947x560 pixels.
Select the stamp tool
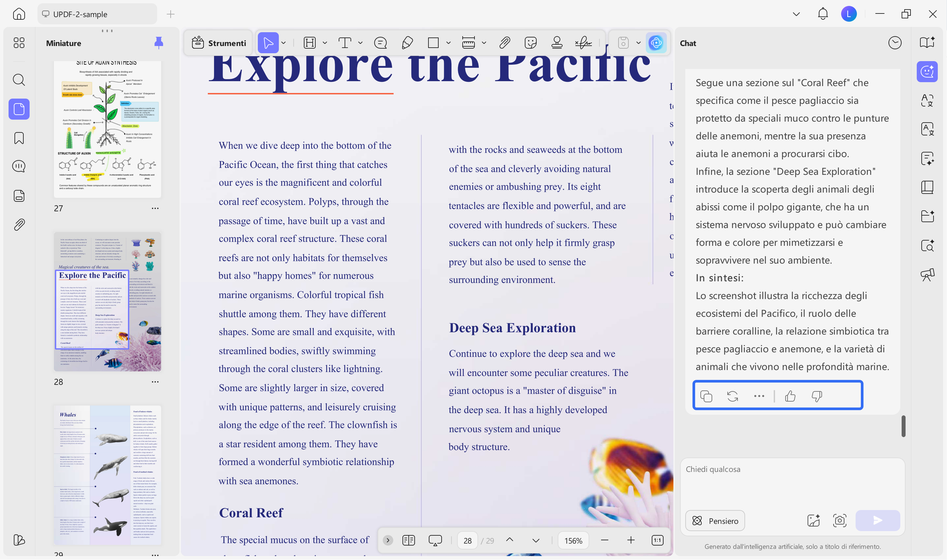click(557, 43)
